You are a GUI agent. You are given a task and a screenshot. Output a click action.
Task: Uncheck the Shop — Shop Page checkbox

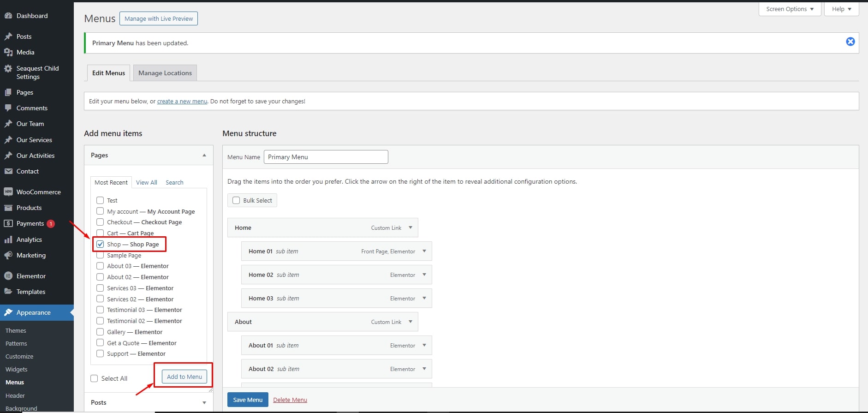100,244
